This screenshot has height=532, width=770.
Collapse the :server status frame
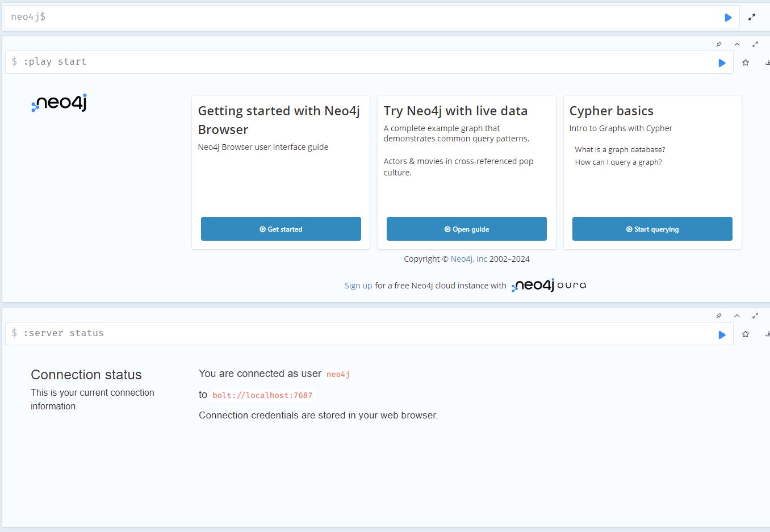(737, 316)
